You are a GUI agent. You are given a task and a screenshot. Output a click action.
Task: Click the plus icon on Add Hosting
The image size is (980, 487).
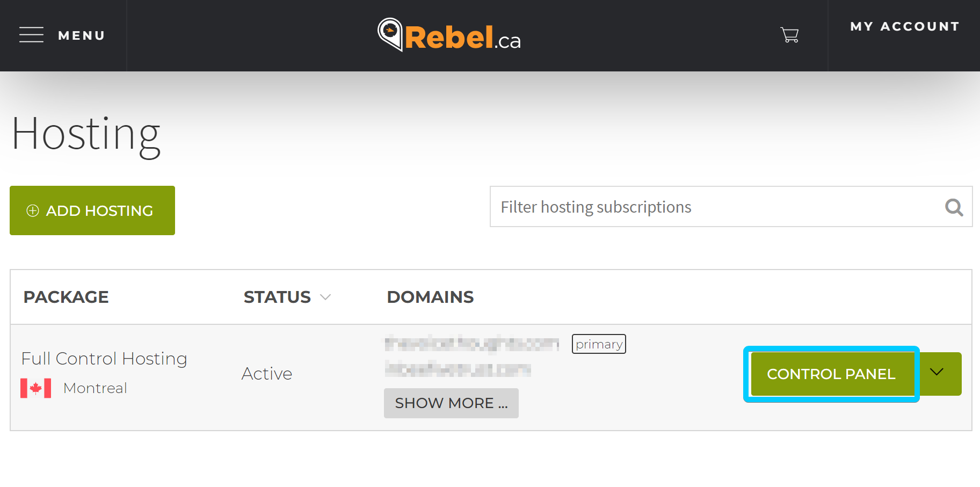tap(33, 210)
